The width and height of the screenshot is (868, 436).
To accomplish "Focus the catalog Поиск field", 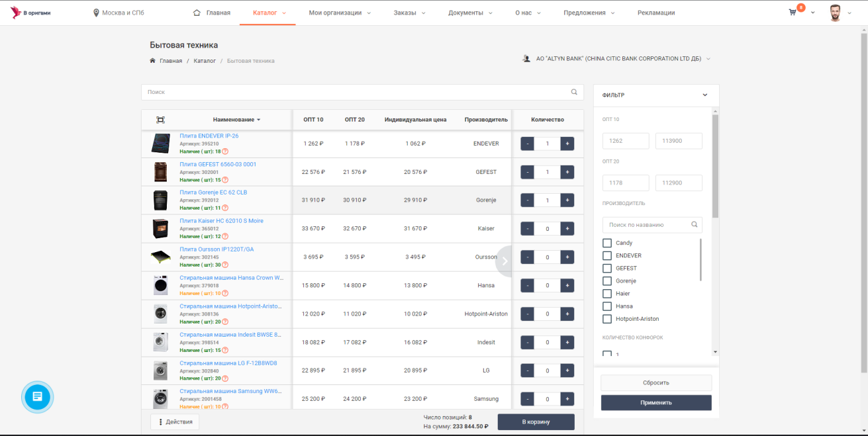I will (x=362, y=92).
